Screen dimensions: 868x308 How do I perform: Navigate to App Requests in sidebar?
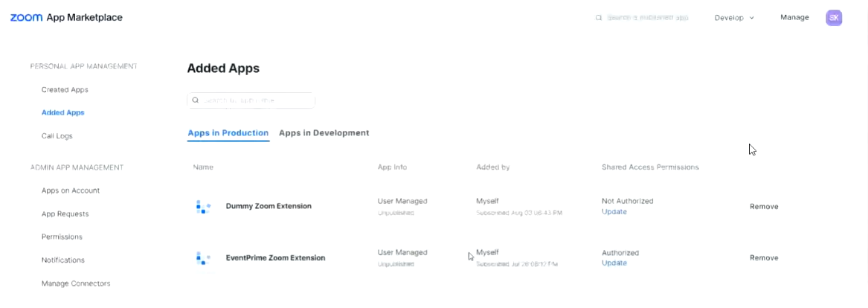(x=65, y=214)
